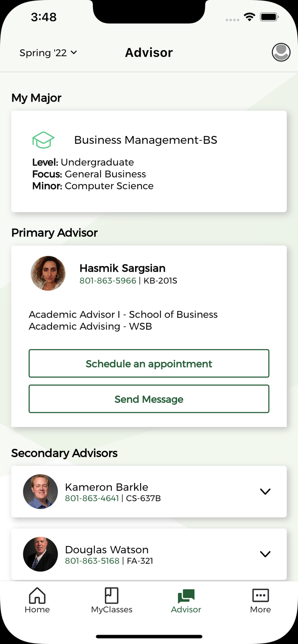This screenshot has width=298, height=644.
Task: Select the MyClasses bookmark icon
Action: coord(111,596)
